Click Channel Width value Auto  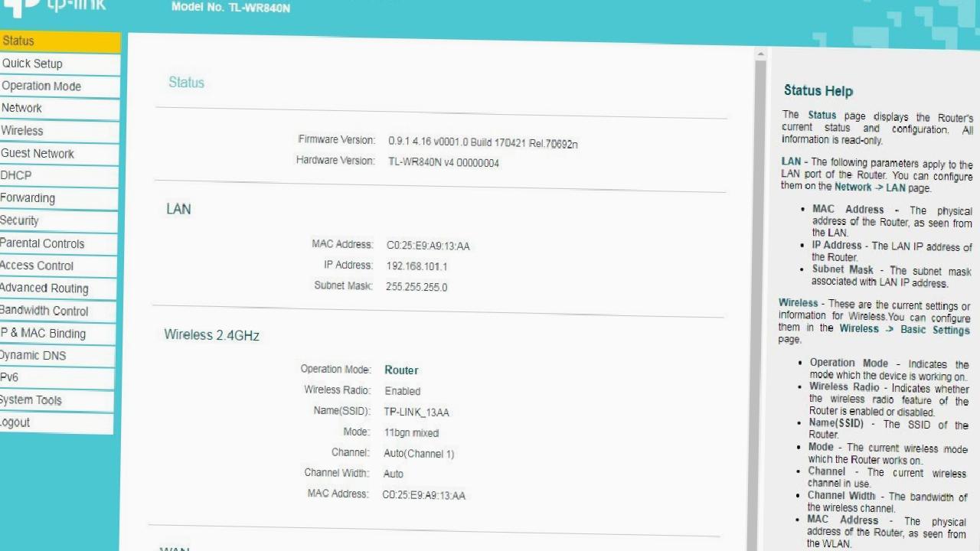(394, 474)
